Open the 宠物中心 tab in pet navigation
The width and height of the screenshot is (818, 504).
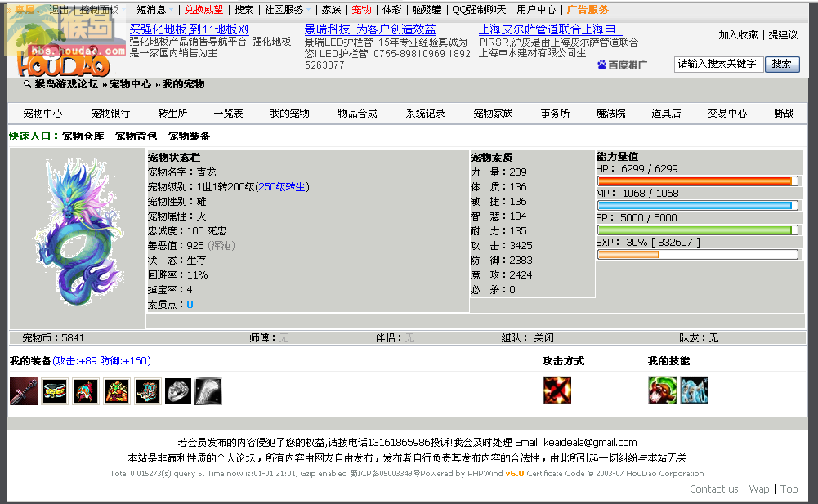tap(42, 114)
